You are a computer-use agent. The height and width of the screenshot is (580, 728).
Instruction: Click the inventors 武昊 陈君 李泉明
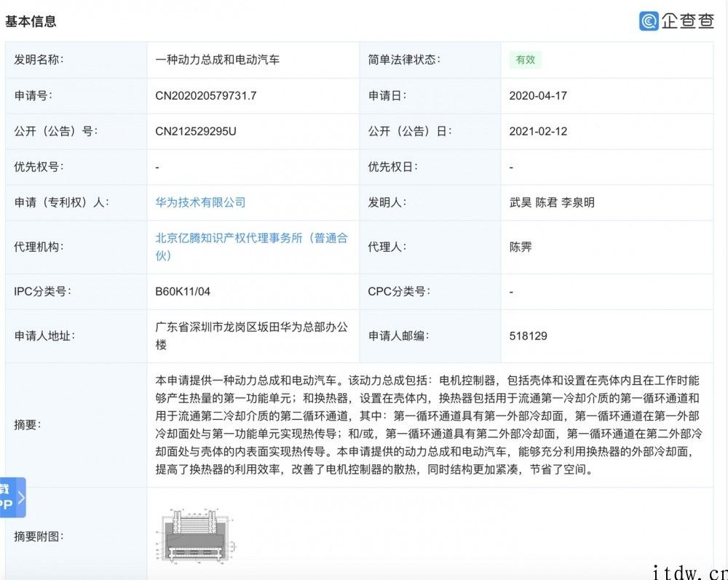pyautogui.click(x=552, y=202)
